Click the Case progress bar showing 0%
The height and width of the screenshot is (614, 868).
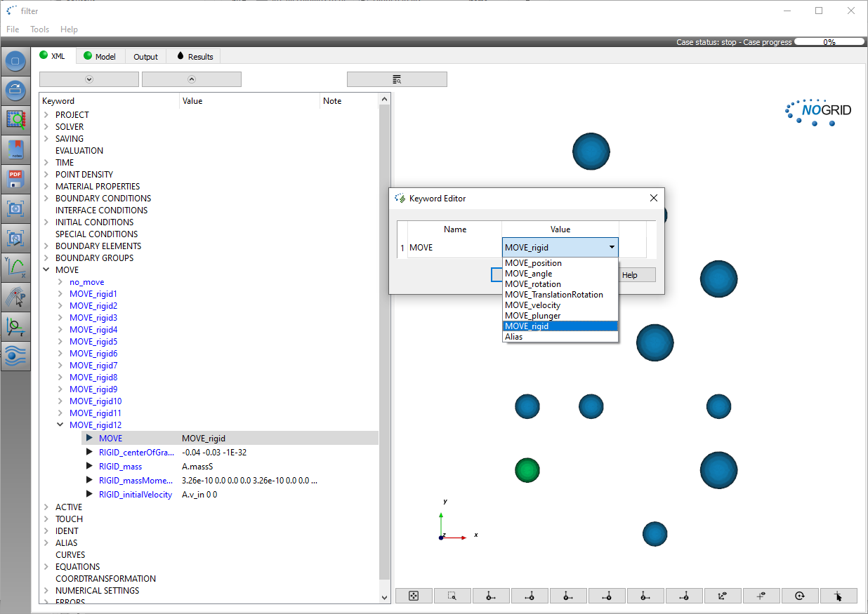pos(829,42)
